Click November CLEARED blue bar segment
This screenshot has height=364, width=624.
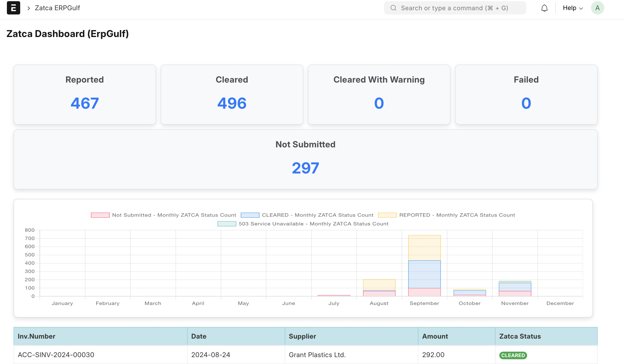pos(515,287)
